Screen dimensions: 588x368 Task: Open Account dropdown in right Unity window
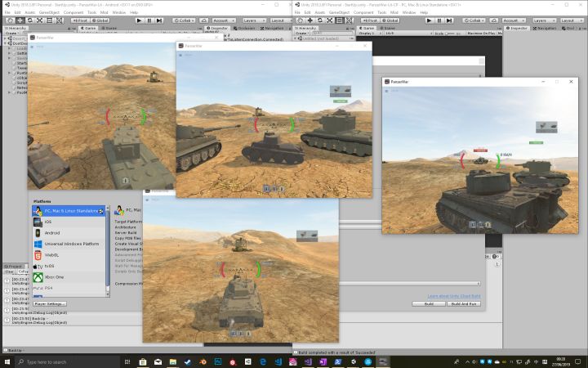[514, 20]
